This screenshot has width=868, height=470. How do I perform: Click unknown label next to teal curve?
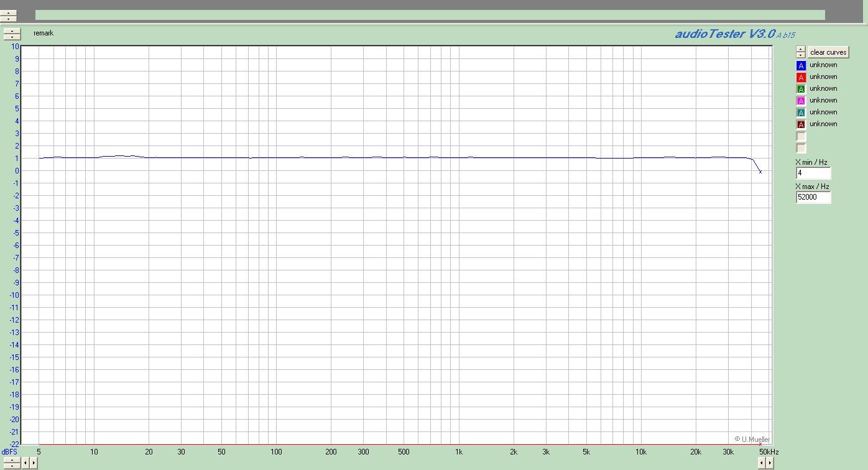(823, 112)
